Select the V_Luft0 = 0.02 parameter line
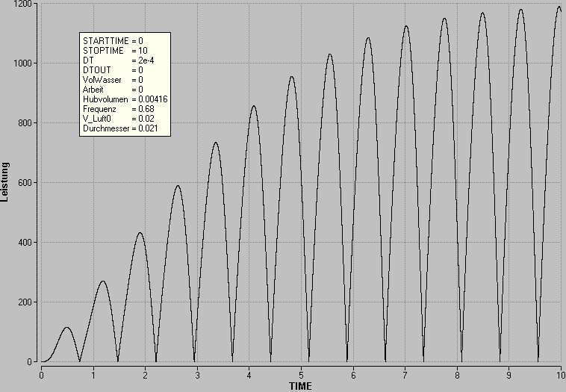566x392 pixels. (119, 119)
